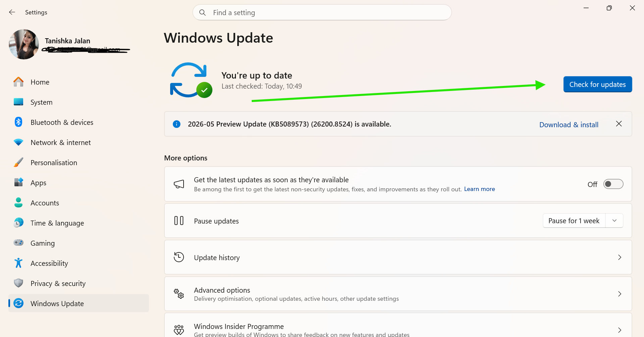Viewport: 644px width, 337px height.
Task: Expand Windows Insider Programme chevron
Action: [620, 330]
